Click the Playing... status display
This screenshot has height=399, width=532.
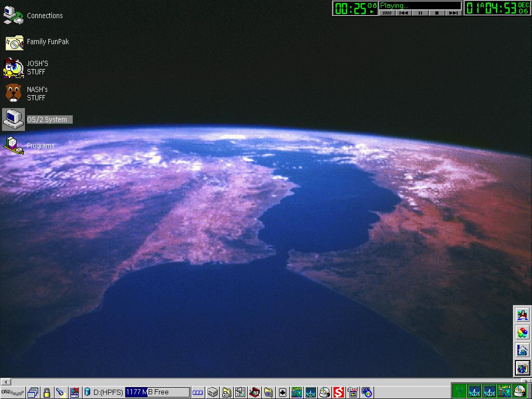tap(420, 5)
